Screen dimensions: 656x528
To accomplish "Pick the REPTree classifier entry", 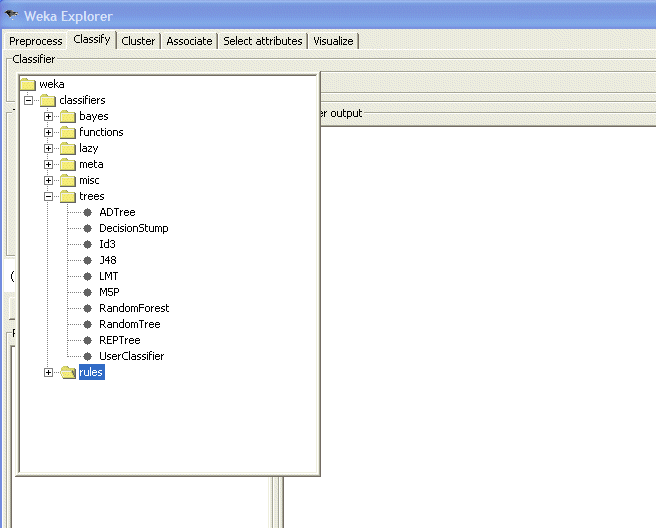I will coord(119,340).
